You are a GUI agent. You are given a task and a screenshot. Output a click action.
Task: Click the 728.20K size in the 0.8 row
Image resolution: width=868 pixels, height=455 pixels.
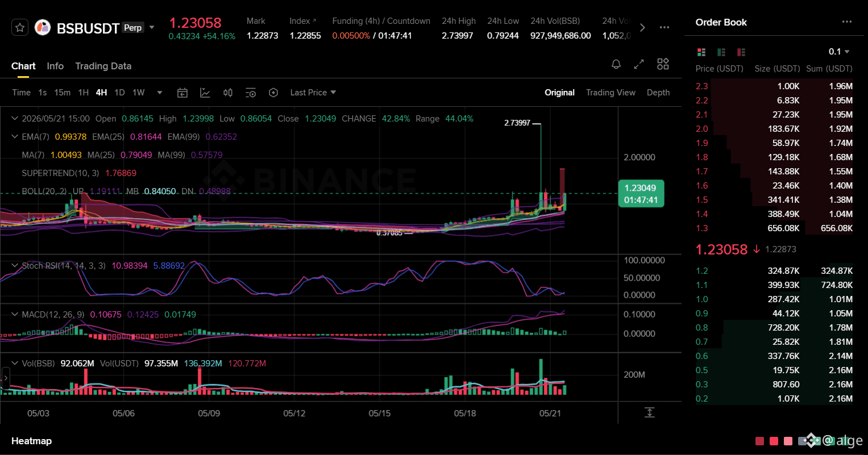784,328
